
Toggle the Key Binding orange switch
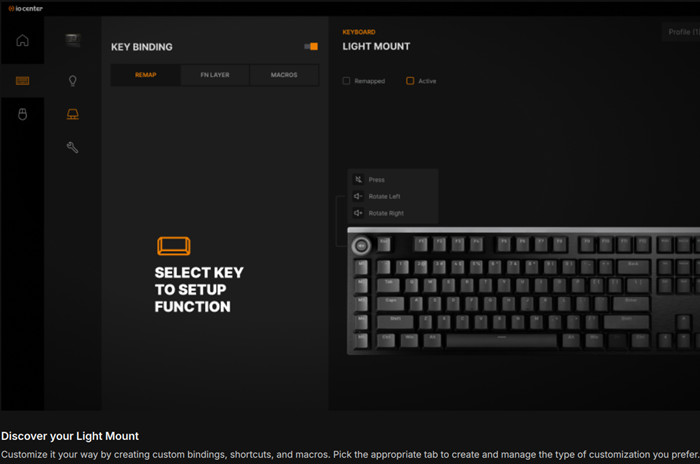coord(311,46)
